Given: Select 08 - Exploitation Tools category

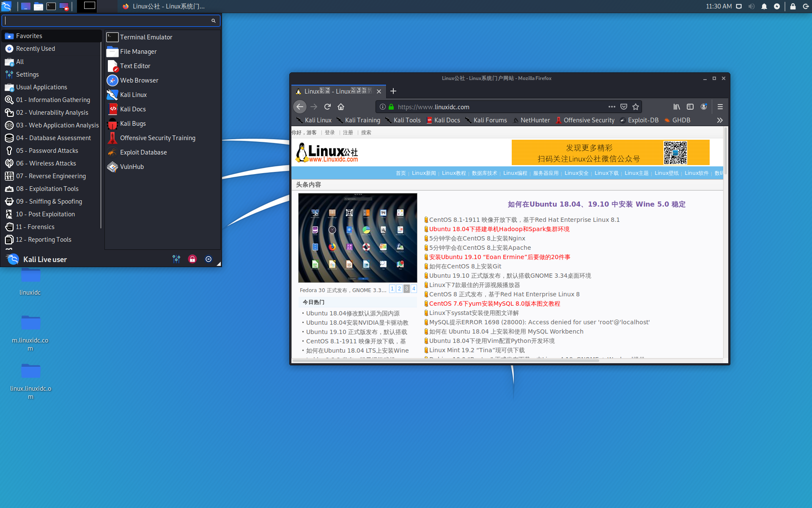Looking at the screenshot, I should [x=52, y=189].
